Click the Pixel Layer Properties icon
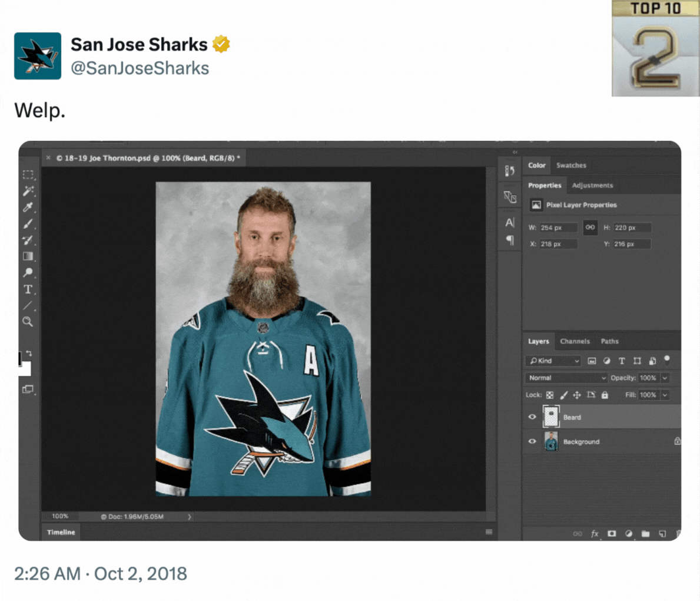 tap(536, 205)
